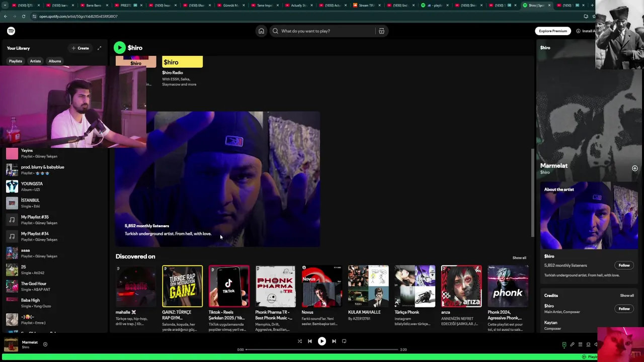Image resolution: width=644 pixels, height=362 pixels.
Task: Open the About the artist card image
Action: [589, 216]
